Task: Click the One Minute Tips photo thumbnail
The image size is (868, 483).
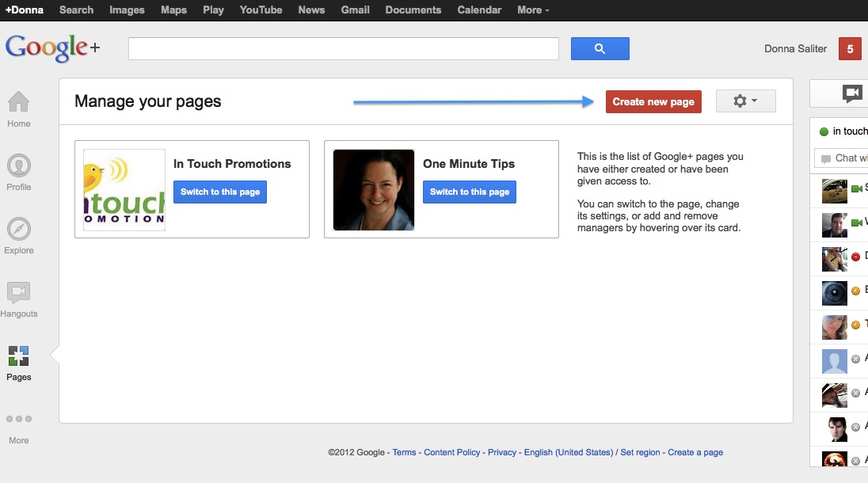Action: (374, 190)
